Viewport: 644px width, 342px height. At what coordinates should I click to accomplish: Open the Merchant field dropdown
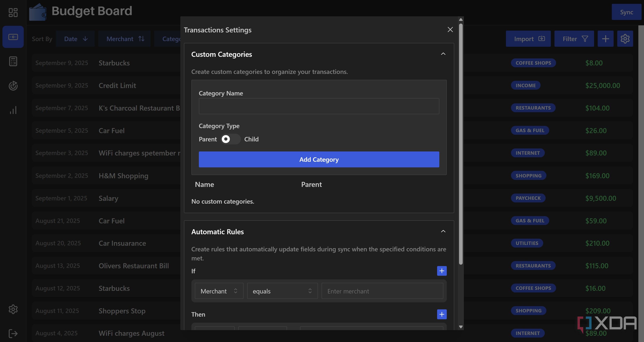point(219,291)
